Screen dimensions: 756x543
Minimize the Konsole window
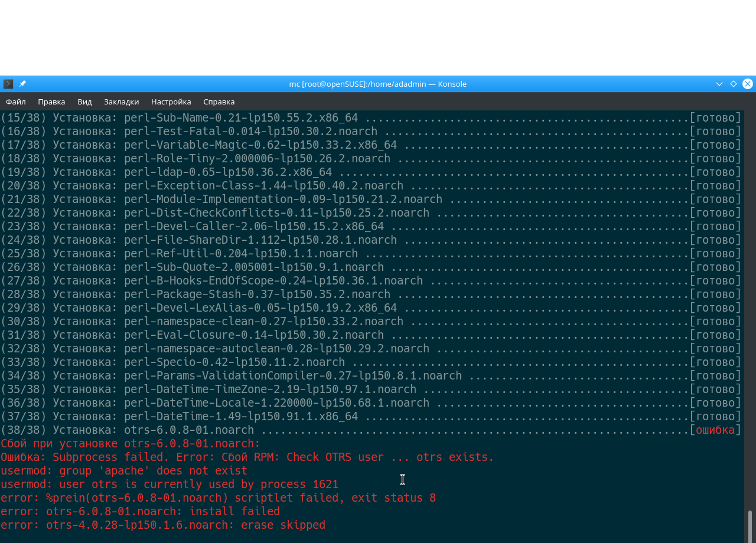click(x=719, y=84)
